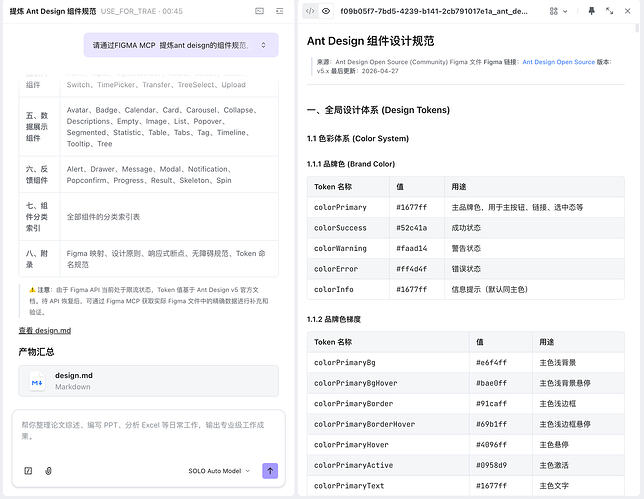
Task: Click the 1.1.2 品牌色梯度 heading
Action: 334,319
